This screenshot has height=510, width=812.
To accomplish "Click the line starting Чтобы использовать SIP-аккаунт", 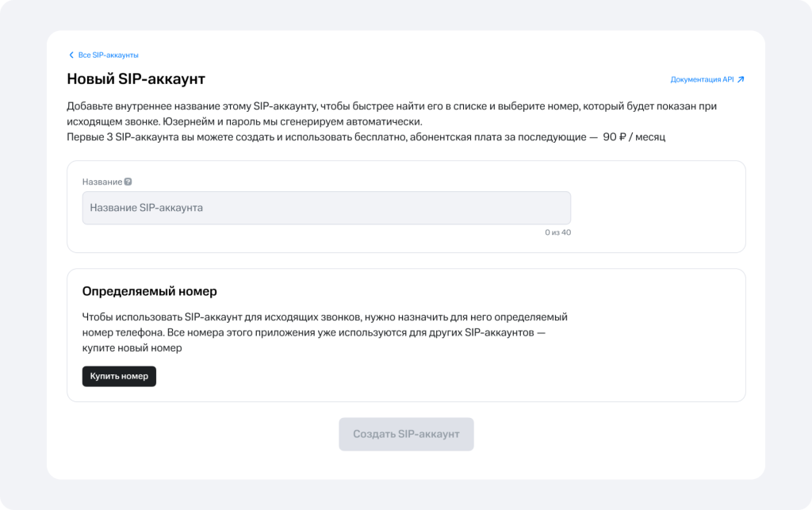I will pos(324,317).
